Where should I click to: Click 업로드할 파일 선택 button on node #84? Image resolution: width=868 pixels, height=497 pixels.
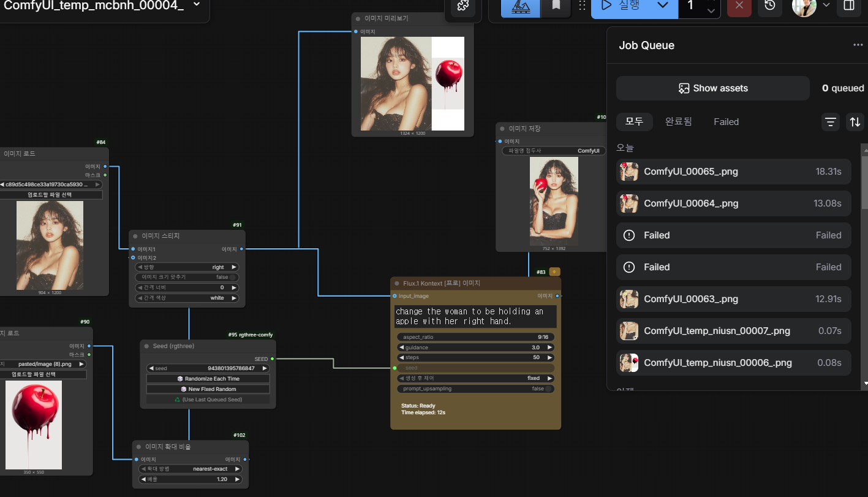click(x=50, y=195)
